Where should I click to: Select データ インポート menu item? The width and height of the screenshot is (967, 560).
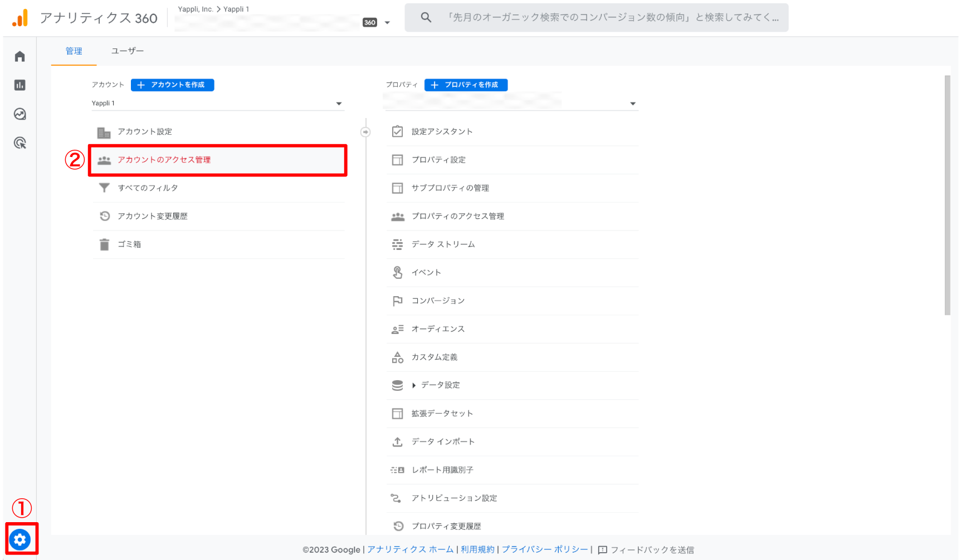512,442
